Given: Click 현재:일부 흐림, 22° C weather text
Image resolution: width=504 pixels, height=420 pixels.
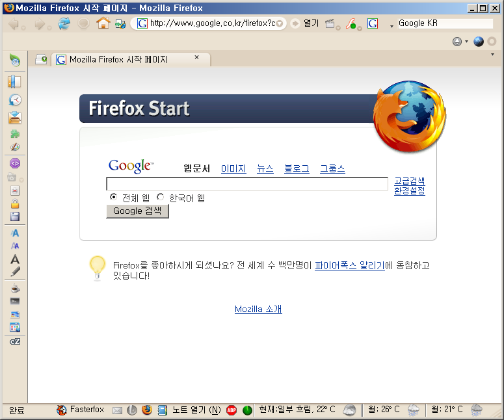Looking at the screenshot, I should tap(297, 410).
